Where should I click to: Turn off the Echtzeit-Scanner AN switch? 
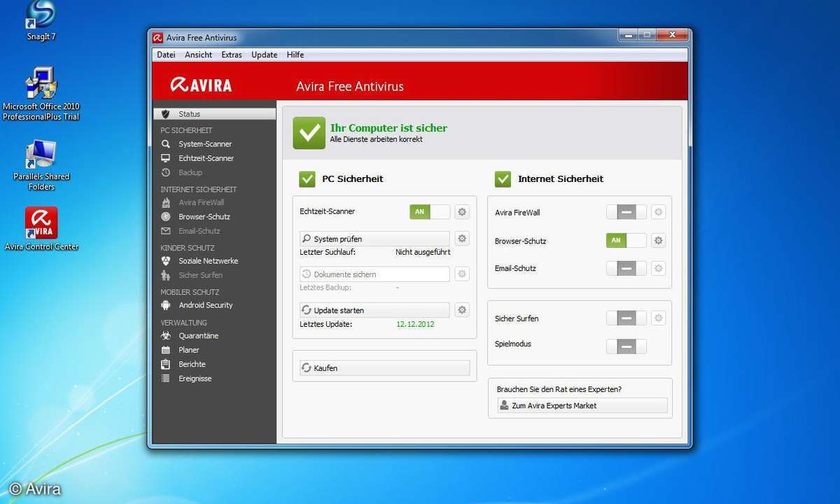pyautogui.click(x=430, y=211)
